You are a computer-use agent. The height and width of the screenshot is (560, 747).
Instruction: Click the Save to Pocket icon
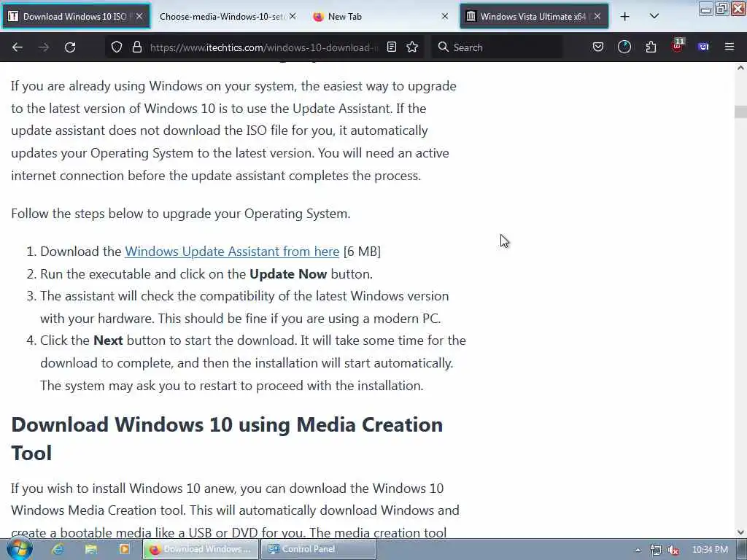(x=598, y=47)
